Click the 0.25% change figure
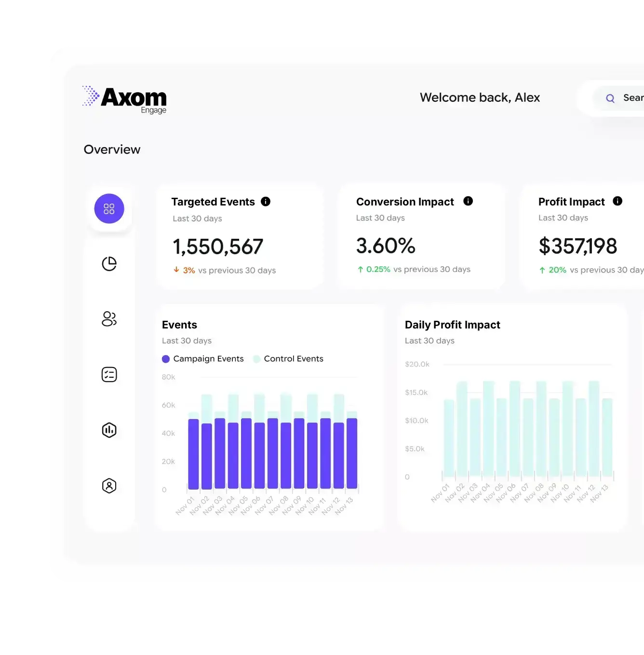644x655 pixels. [x=378, y=270]
